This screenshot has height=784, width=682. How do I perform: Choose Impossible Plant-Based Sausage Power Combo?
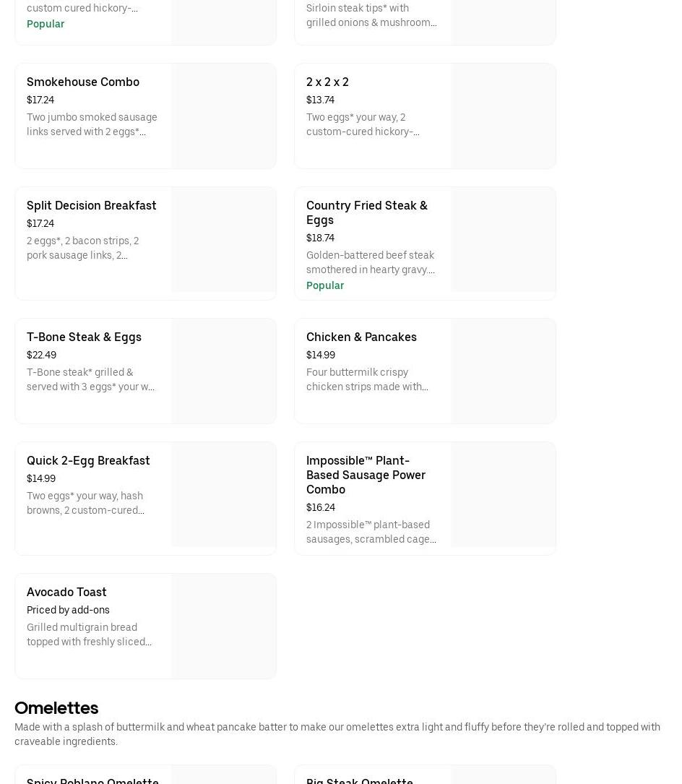click(x=366, y=475)
